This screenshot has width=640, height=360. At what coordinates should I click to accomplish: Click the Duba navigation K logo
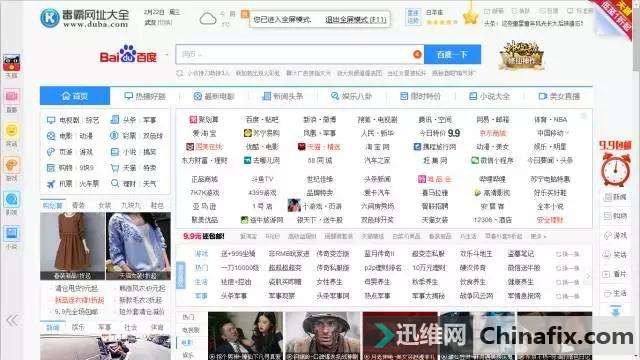pos(50,18)
